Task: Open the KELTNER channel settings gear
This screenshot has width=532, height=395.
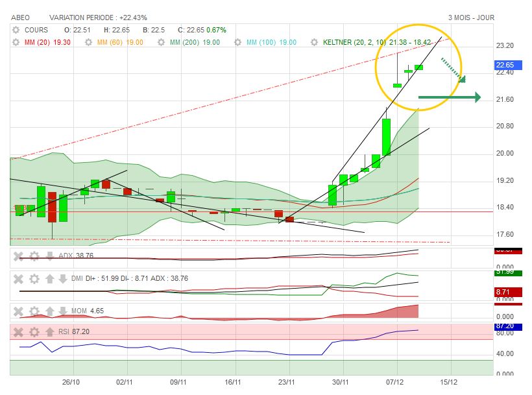Action: click(x=315, y=42)
